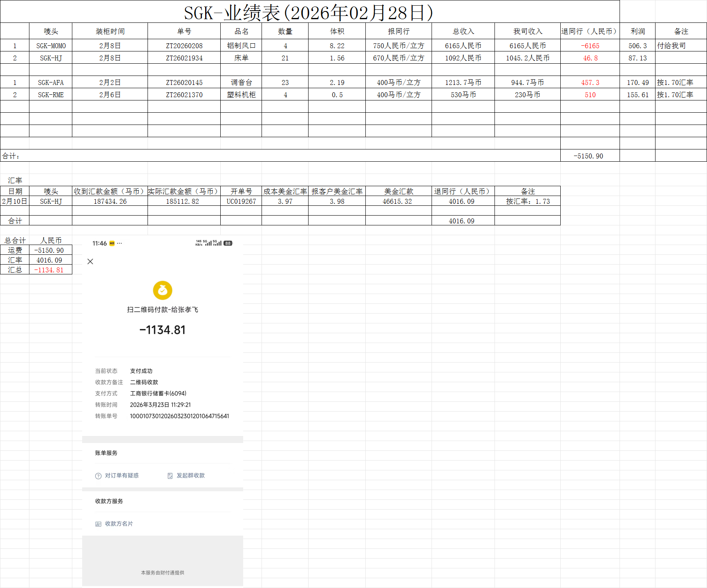Select the red -1134.81 cell in 汇总 row
707x588 pixels.
coord(49,270)
